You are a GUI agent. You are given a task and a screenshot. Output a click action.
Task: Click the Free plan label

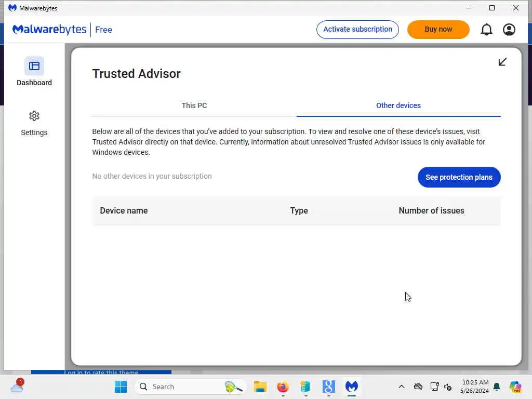[x=103, y=30]
